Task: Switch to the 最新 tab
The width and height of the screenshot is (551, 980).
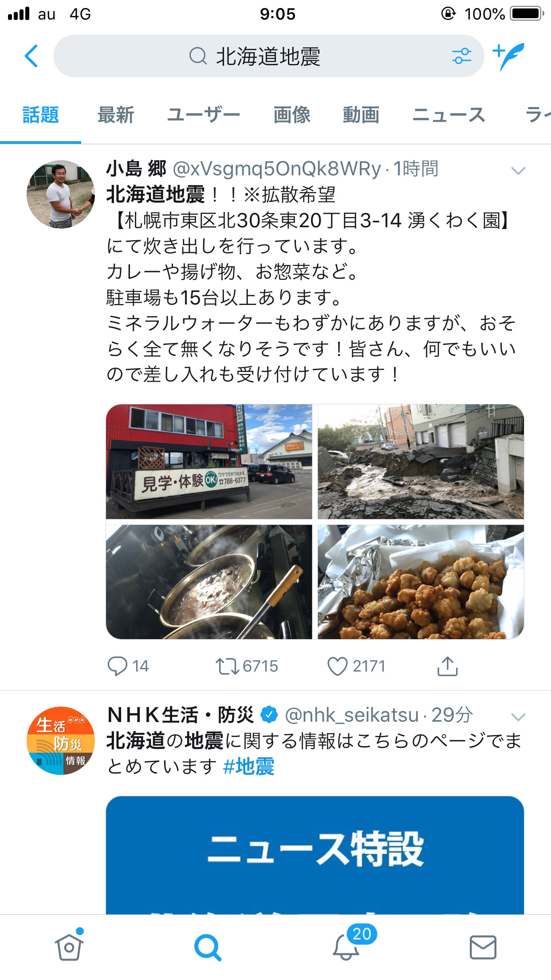Action: [116, 115]
